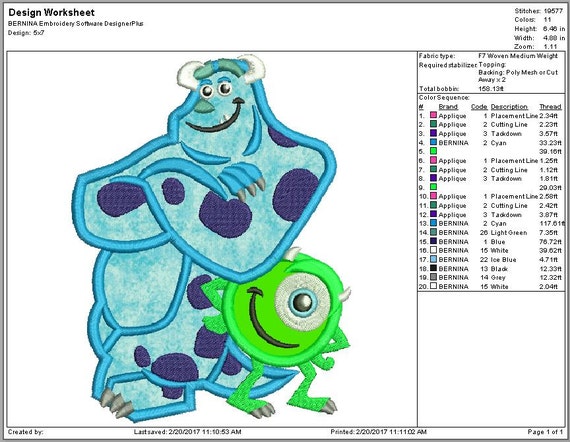
Task: Select the bright green swatch in row 9
Action: click(433, 187)
